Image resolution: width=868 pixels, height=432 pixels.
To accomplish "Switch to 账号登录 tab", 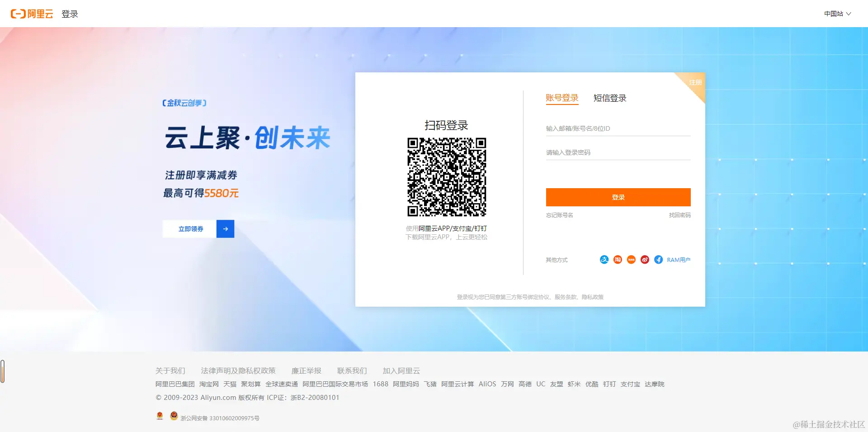I will (562, 98).
